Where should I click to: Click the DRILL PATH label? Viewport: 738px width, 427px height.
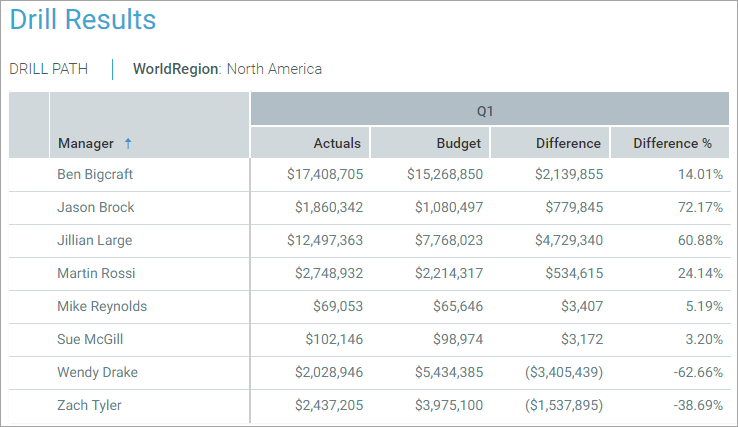pos(48,69)
